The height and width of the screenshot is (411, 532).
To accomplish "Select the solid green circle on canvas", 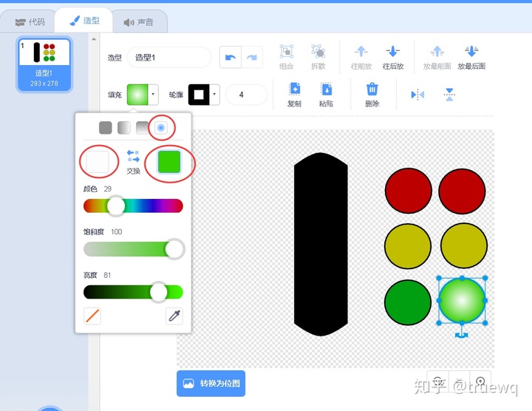I will (x=407, y=302).
